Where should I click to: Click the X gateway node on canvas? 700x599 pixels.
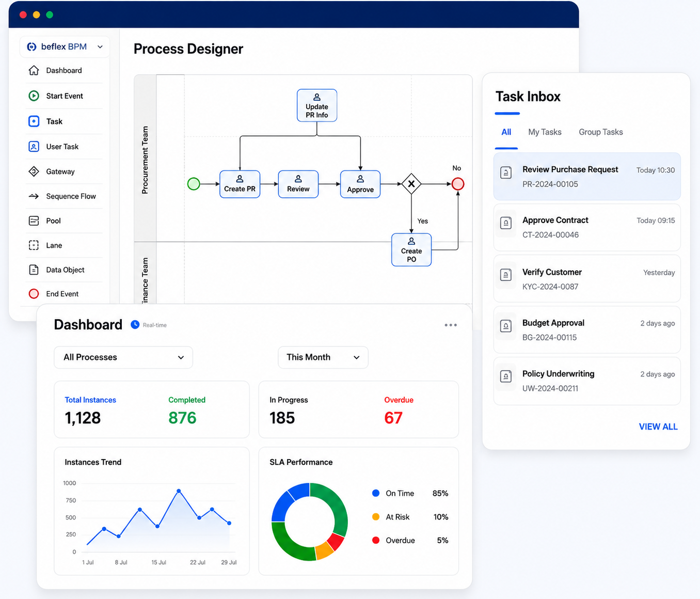click(411, 184)
